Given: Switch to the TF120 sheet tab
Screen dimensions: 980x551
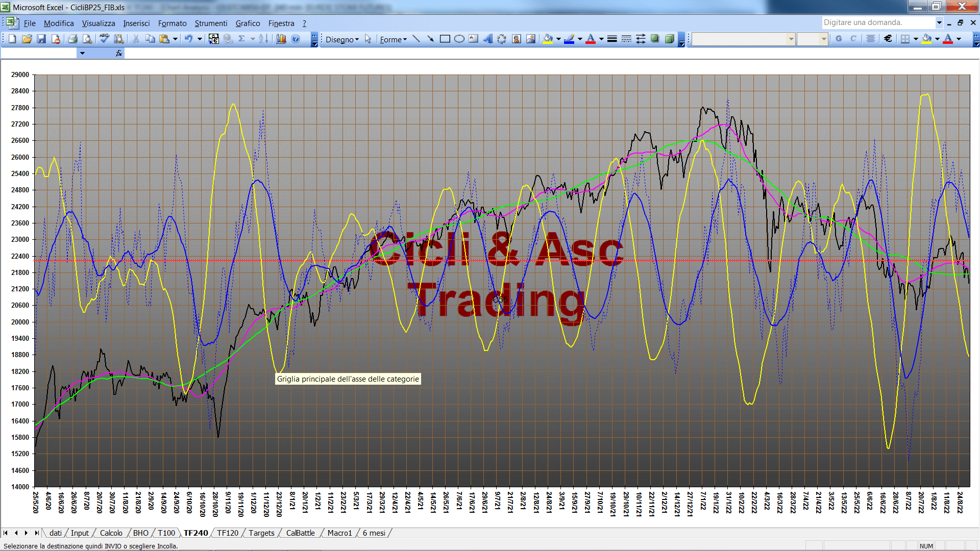Looking at the screenshot, I should pyautogui.click(x=228, y=533).
